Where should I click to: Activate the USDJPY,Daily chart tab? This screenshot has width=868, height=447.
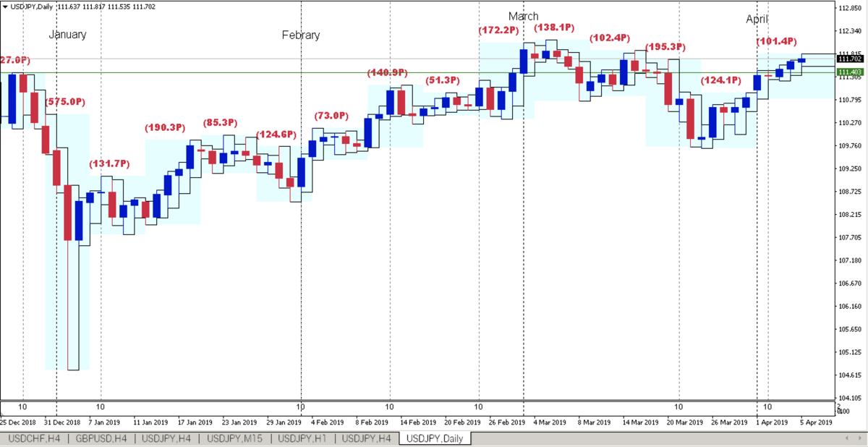pos(436,438)
